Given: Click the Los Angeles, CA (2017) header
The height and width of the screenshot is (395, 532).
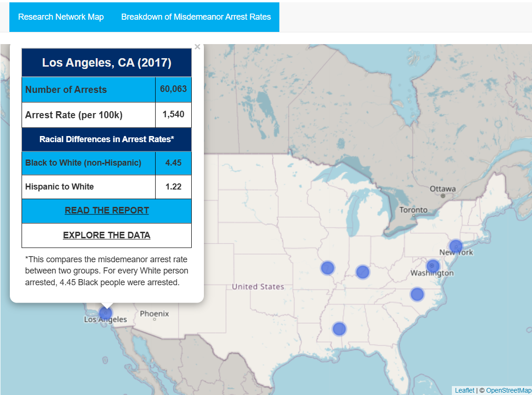Looking at the screenshot, I should 107,62.
